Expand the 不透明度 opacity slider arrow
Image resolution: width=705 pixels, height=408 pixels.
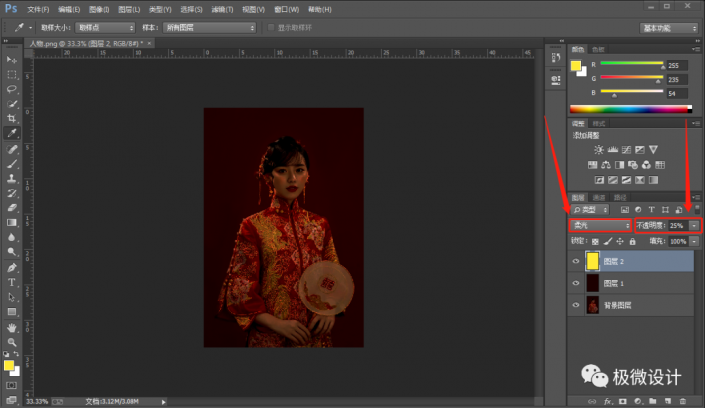pyautogui.click(x=694, y=226)
